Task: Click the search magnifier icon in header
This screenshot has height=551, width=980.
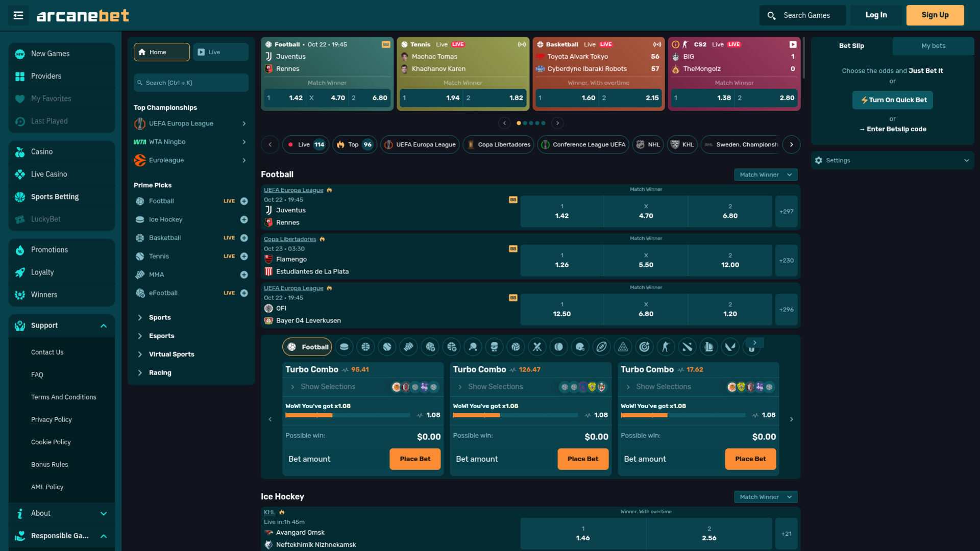Action: (771, 15)
